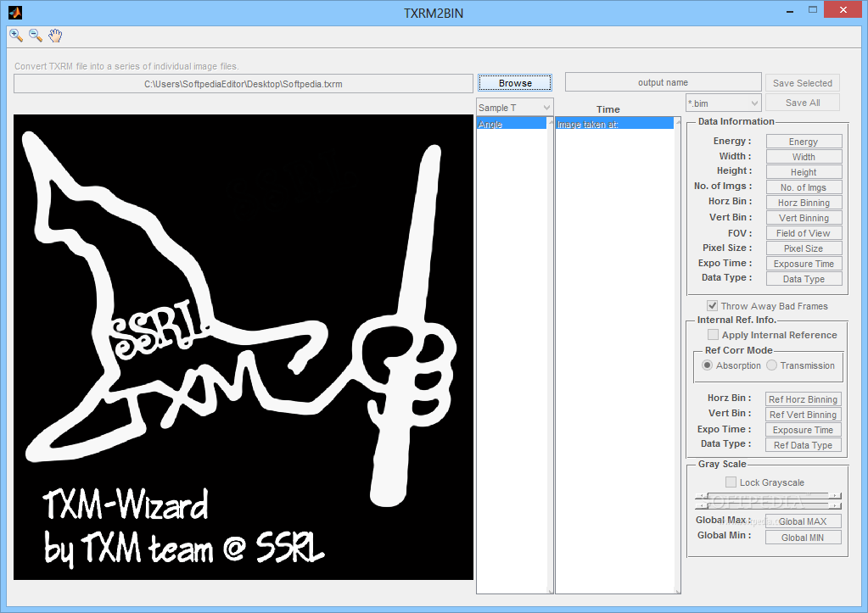Open the *.bim file format dropdown
Image resolution: width=868 pixels, height=613 pixels.
723,103
